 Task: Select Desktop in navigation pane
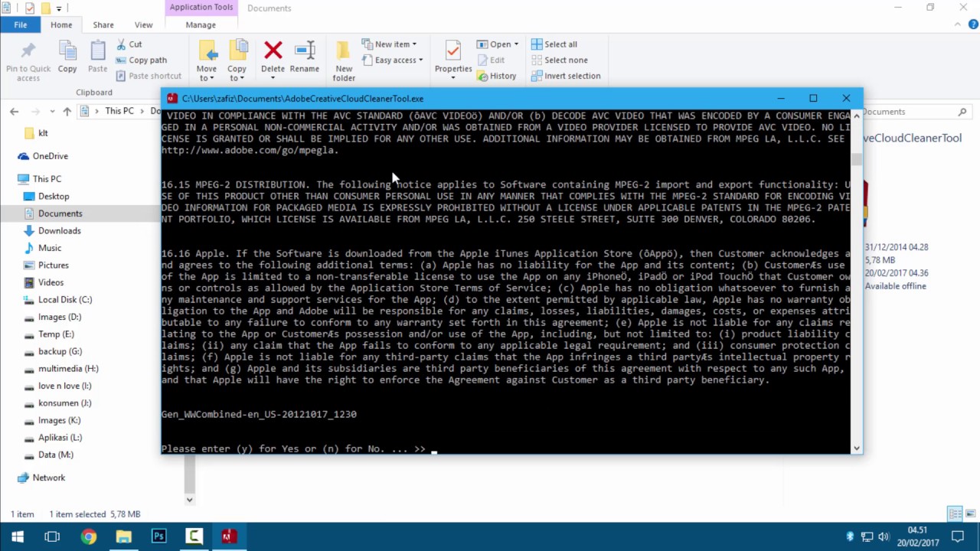click(54, 196)
